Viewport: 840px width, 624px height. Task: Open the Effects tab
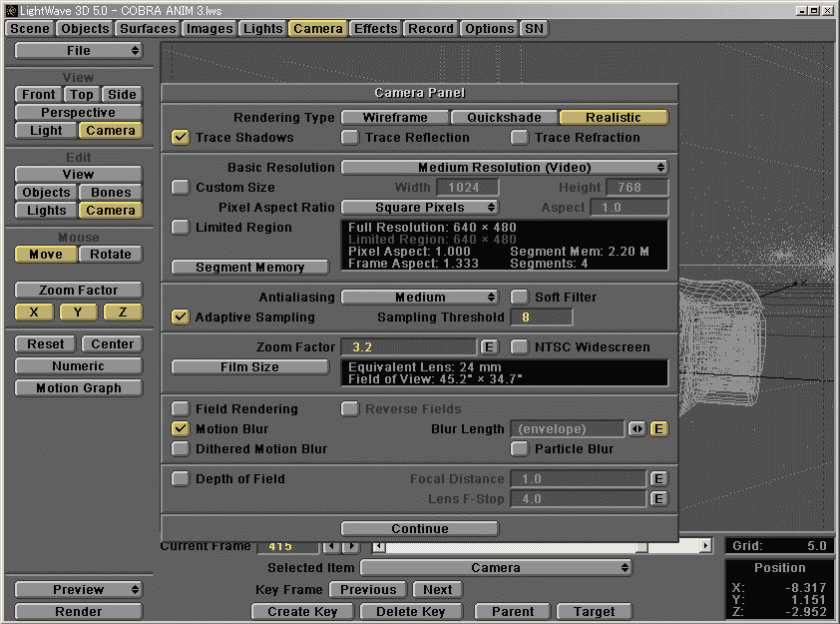(376, 29)
